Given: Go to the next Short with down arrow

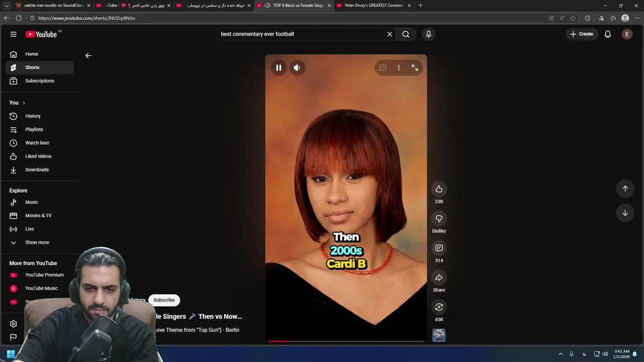Looking at the screenshot, I should pos(625,213).
